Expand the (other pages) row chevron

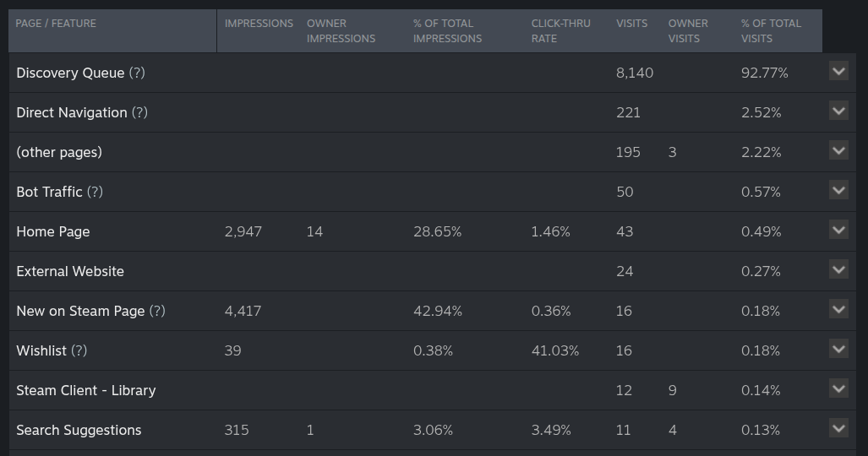tap(838, 150)
